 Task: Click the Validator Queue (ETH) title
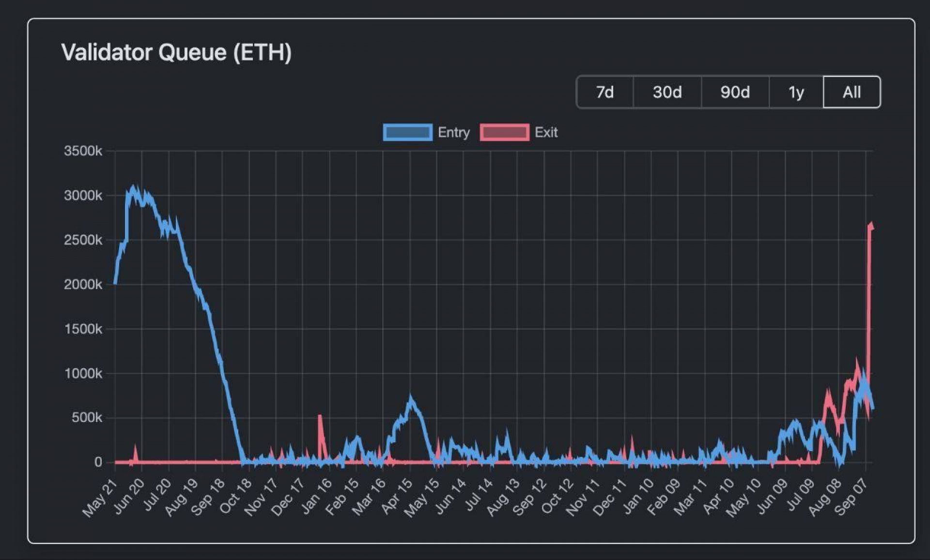click(176, 52)
